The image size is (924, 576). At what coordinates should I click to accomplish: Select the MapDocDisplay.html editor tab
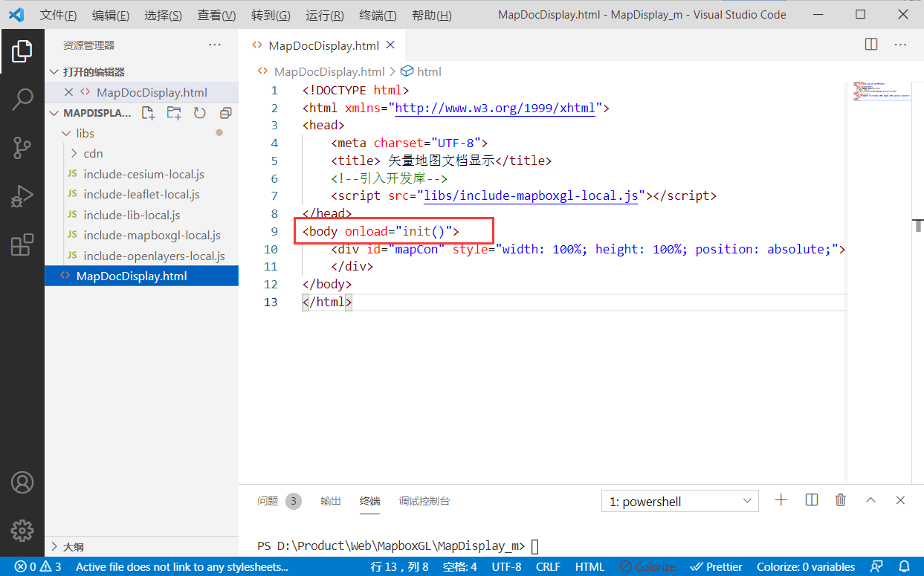tap(321, 45)
